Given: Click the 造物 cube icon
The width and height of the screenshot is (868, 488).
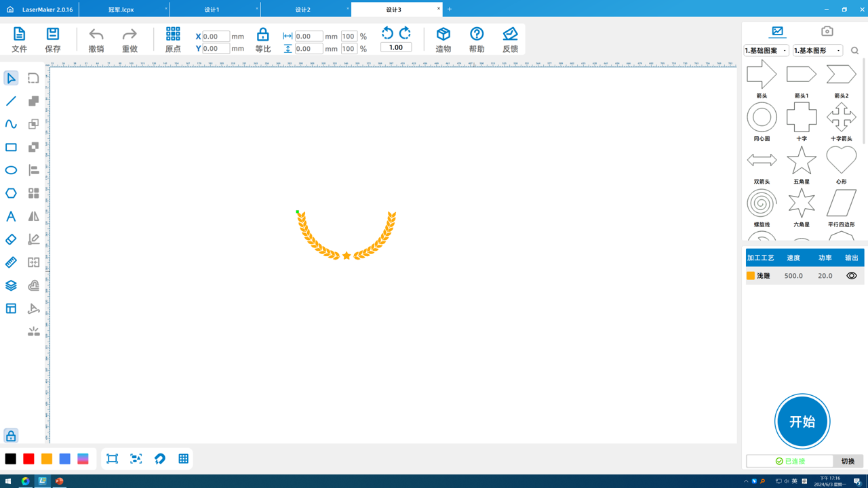Looking at the screenshot, I should [443, 39].
